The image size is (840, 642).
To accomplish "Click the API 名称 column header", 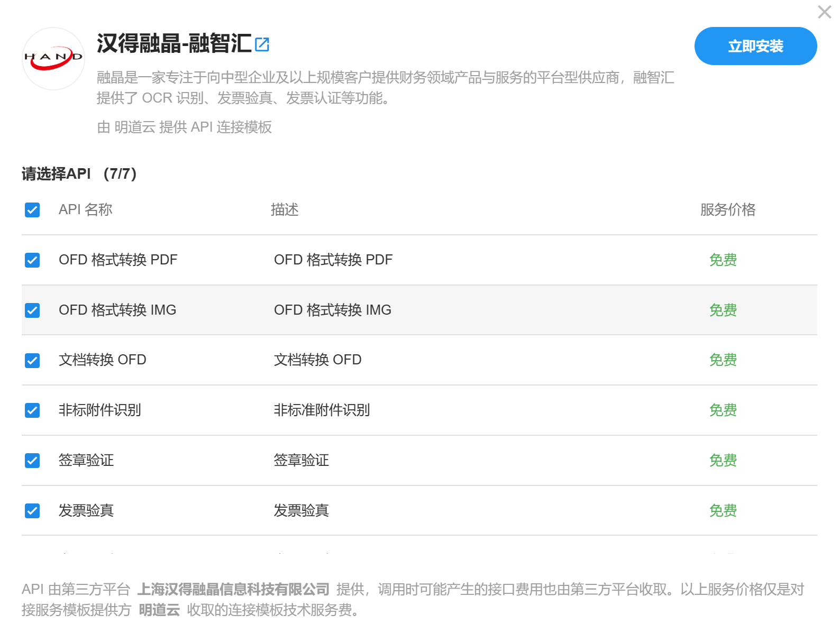I will pyautogui.click(x=86, y=210).
